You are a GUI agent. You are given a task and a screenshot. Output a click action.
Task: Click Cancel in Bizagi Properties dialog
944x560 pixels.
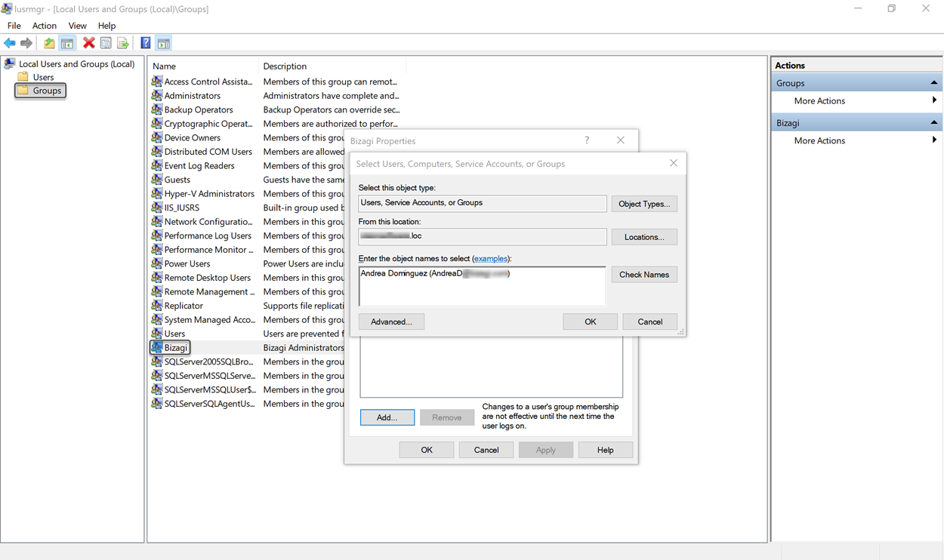pos(486,450)
